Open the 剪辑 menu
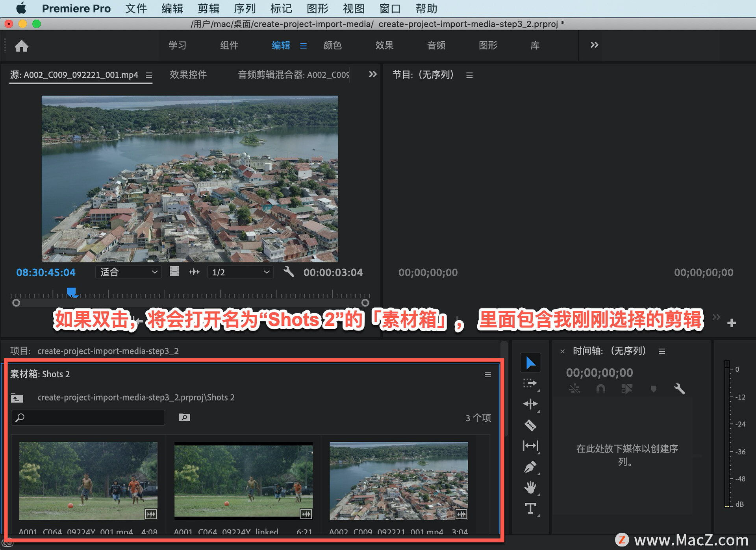This screenshot has height=550, width=756. click(x=209, y=8)
